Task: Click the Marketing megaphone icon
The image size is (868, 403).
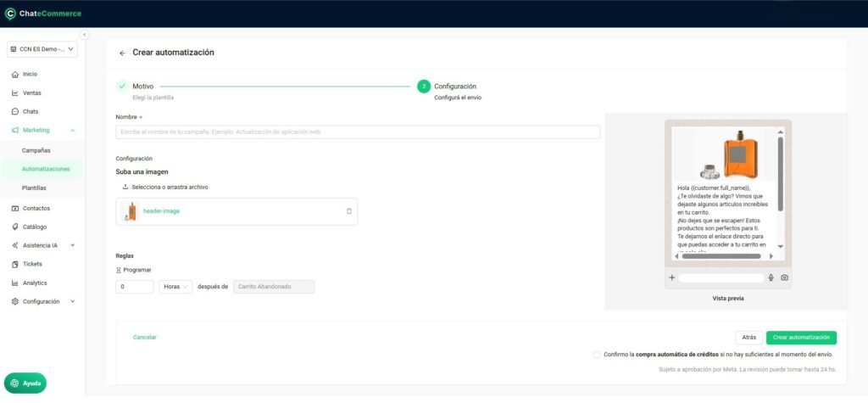Action: click(x=15, y=131)
